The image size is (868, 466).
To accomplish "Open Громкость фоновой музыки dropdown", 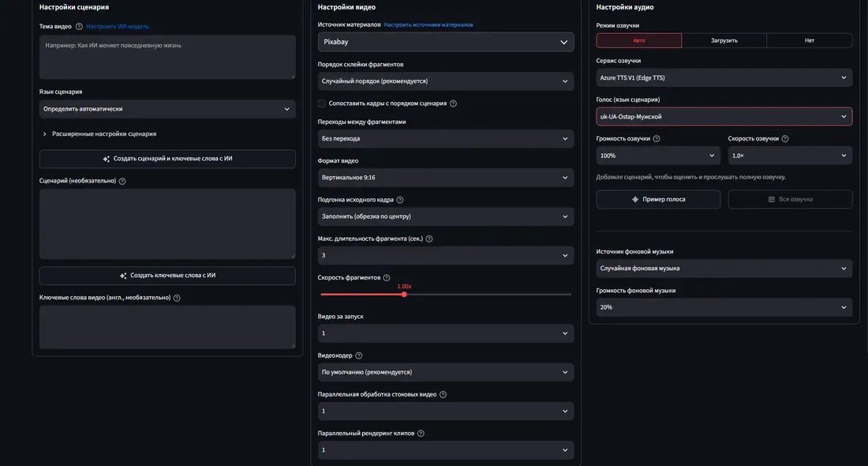I will [x=724, y=307].
